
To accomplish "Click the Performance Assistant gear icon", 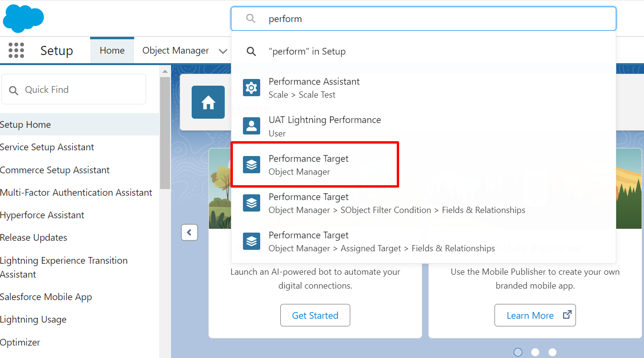I will 252,88.
